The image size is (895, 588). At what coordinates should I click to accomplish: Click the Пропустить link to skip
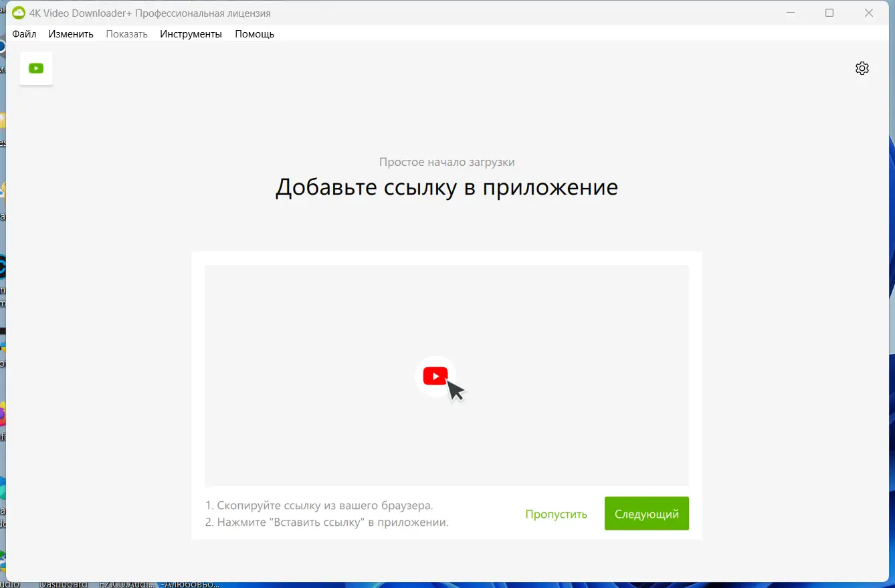tap(556, 514)
